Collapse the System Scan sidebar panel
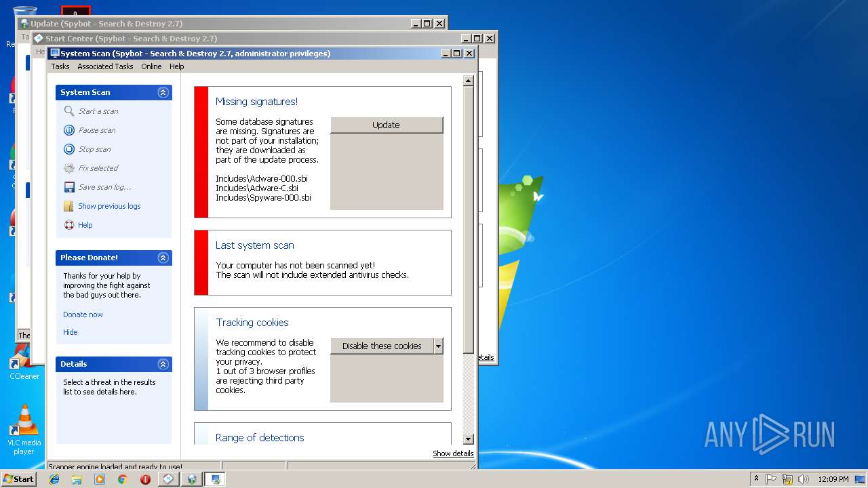The image size is (868, 488). tap(163, 92)
